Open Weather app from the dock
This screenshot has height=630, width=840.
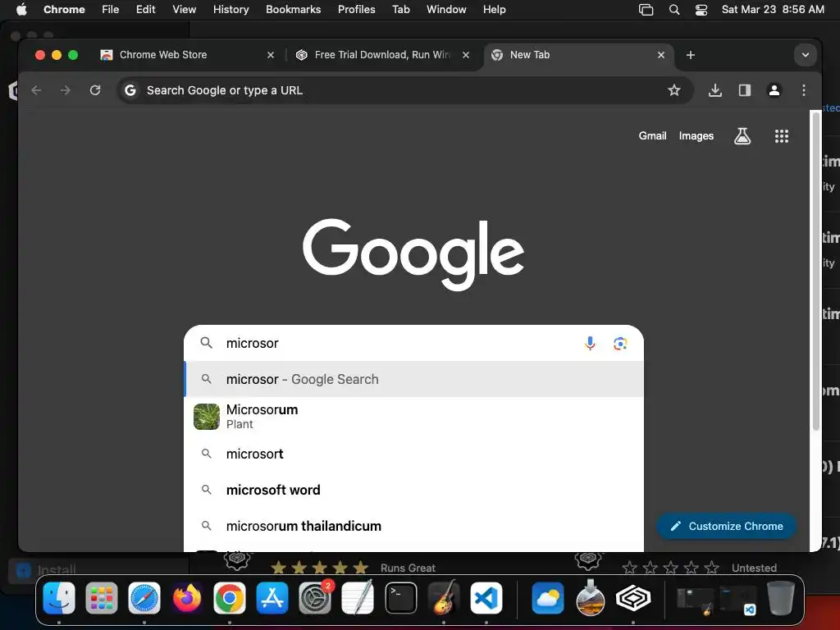[547, 598]
